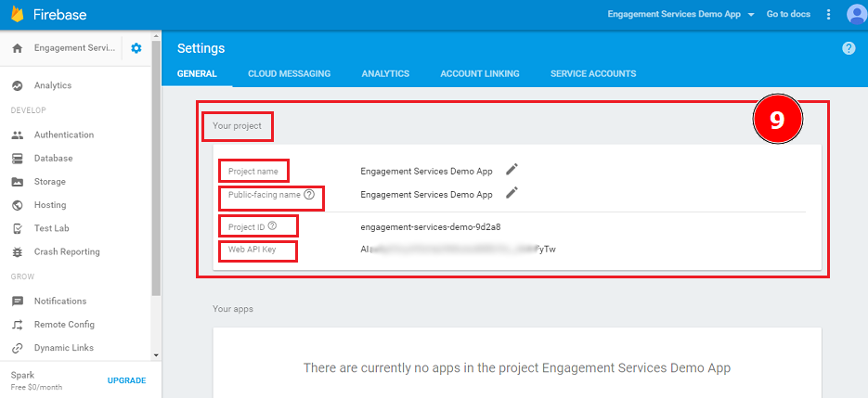Open the project home icon
This screenshot has height=398, width=868.
click(x=17, y=48)
